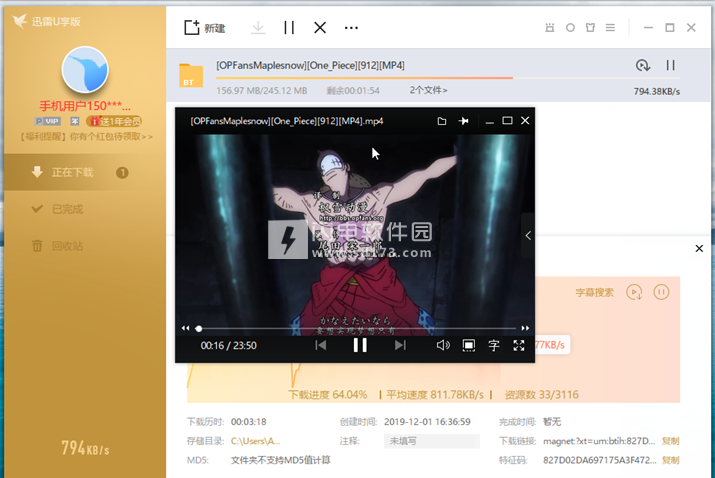Select the 正在下载 downloading tab
715x478 pixels.
click(x=85, y=172)
